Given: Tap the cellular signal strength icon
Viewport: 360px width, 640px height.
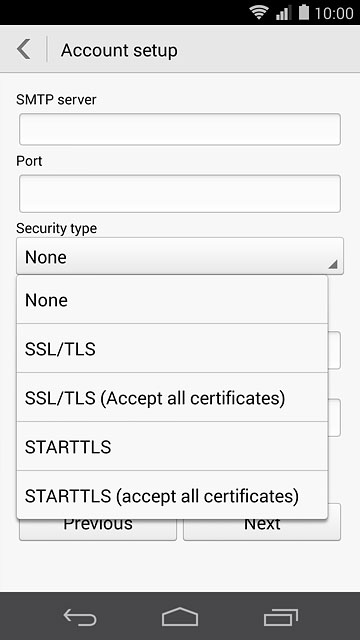Looking at the screenshot, I should click(x=284, y=13).
